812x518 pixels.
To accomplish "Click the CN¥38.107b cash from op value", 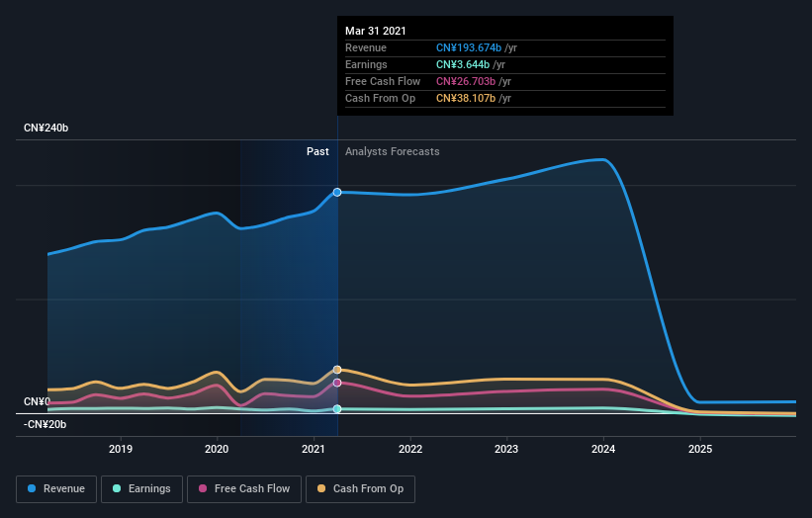I will click(x=466, y=98).
